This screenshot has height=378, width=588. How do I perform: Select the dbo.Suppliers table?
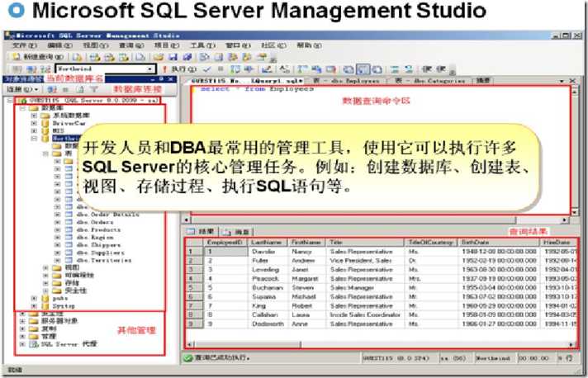point(100,253)
